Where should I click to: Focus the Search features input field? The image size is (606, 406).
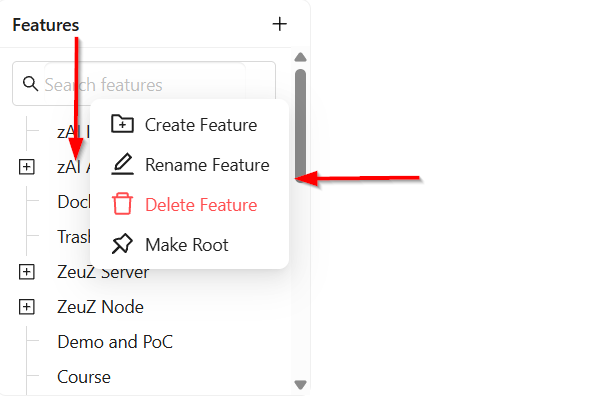[144, 83]
